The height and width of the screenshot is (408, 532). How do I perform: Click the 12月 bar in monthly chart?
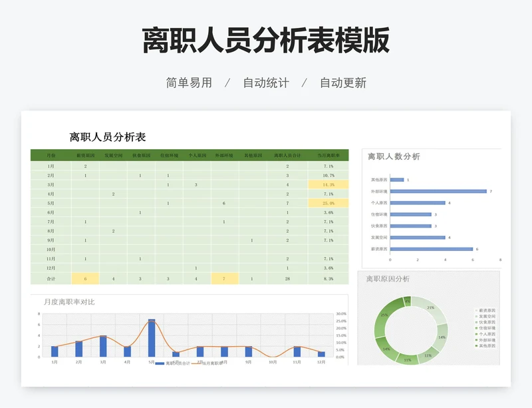321,354
